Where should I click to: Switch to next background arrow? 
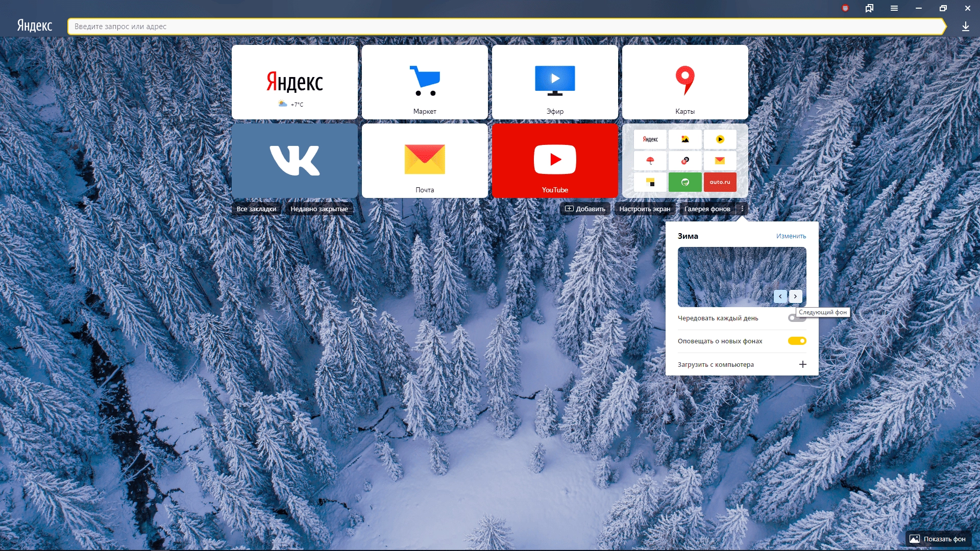click(795, 296)
